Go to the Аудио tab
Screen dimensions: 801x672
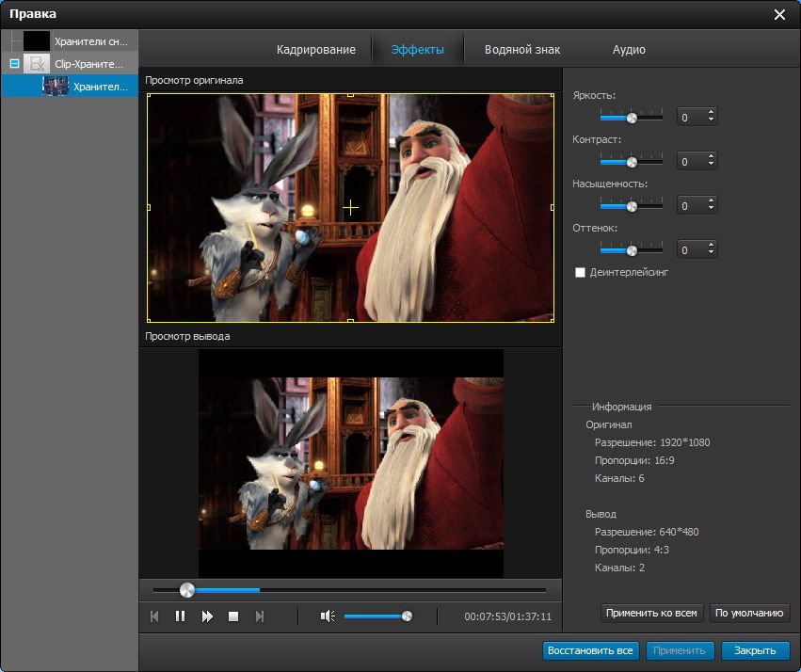pos(629,49)
